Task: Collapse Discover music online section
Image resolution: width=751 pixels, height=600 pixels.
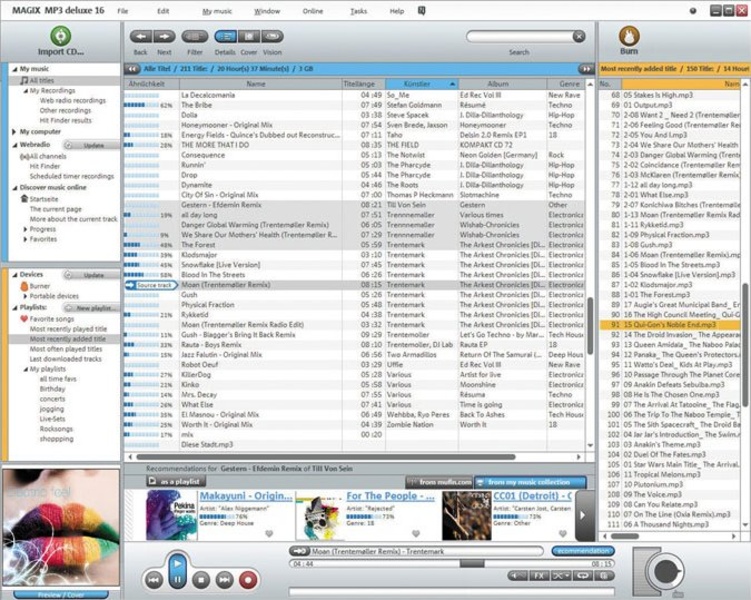Action: 14,188
